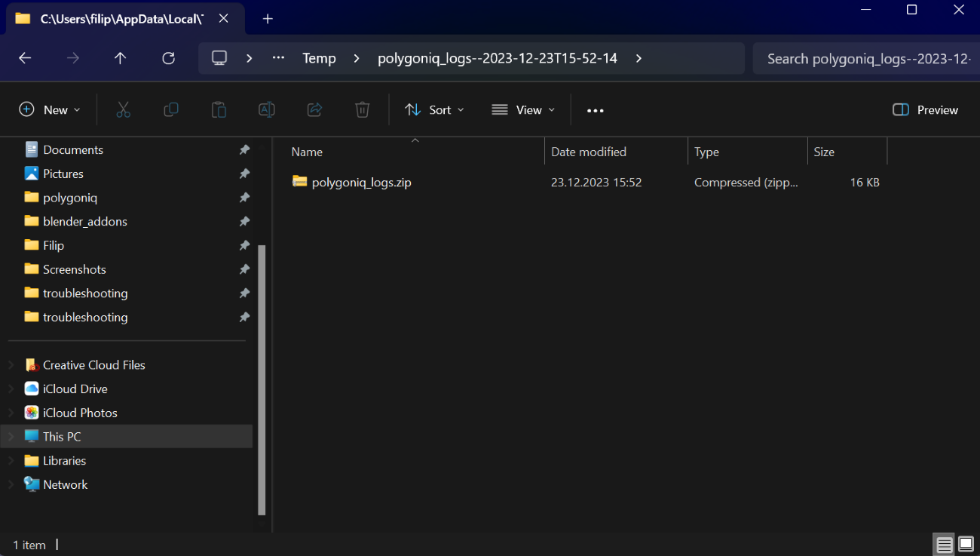Open the Sort dropdown
Image resolution: width=980 pixels, height=556 pixels.
click(x=434, y=109)
